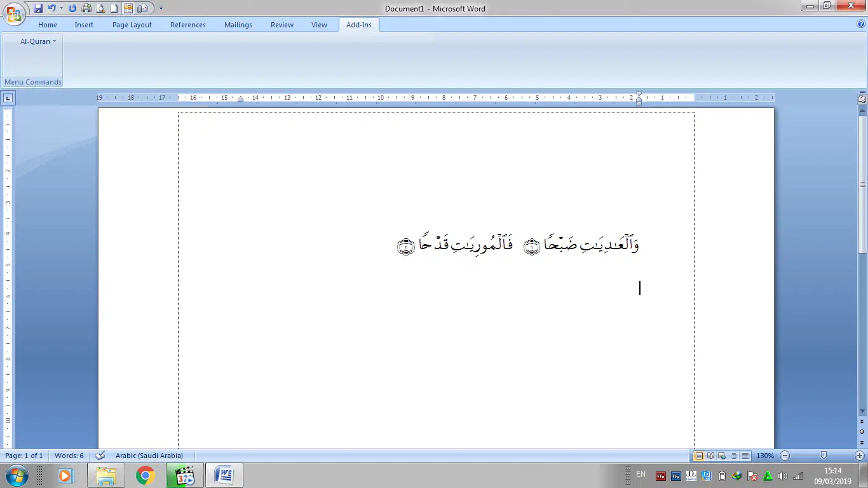Click the vertical scrollbar up arrow
868x488 pixels.
tap(862, 112)
